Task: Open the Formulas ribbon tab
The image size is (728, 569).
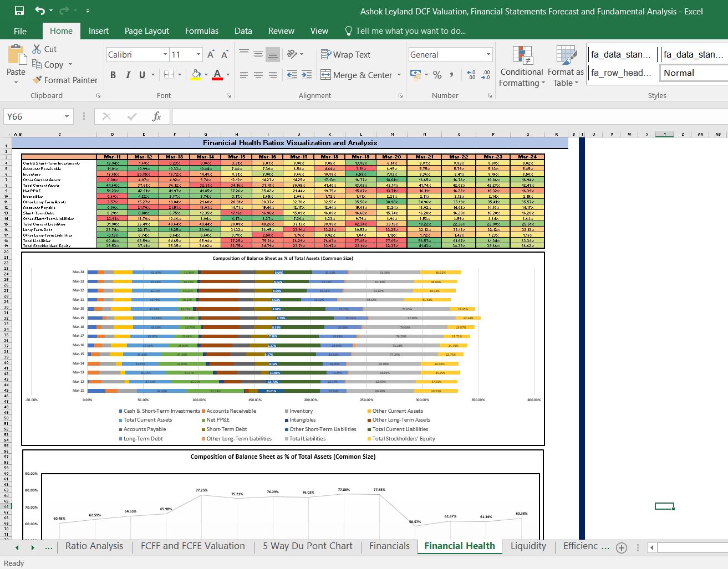Action: click(202, 31)
